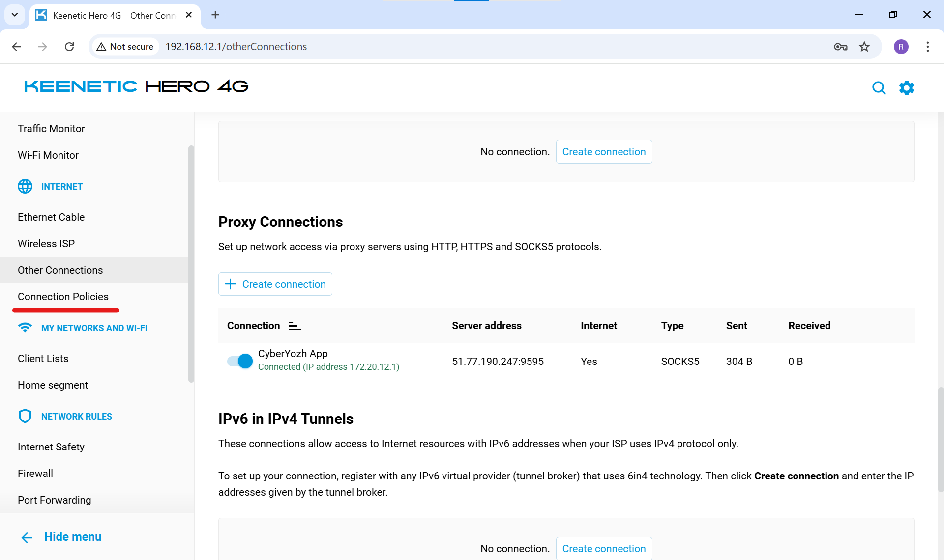
Task: Bookmark page with star icon
Action: click(x=864, y=47)
